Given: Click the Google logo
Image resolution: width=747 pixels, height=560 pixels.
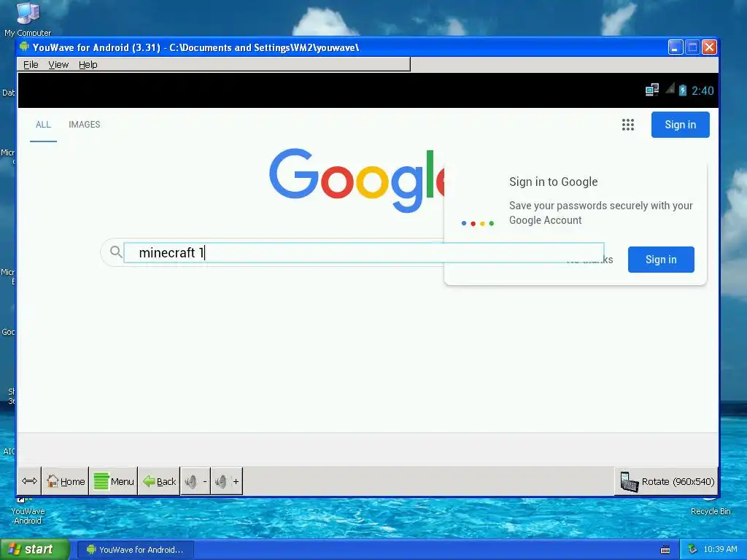Looking at the screenshot, I should point(356,180).
